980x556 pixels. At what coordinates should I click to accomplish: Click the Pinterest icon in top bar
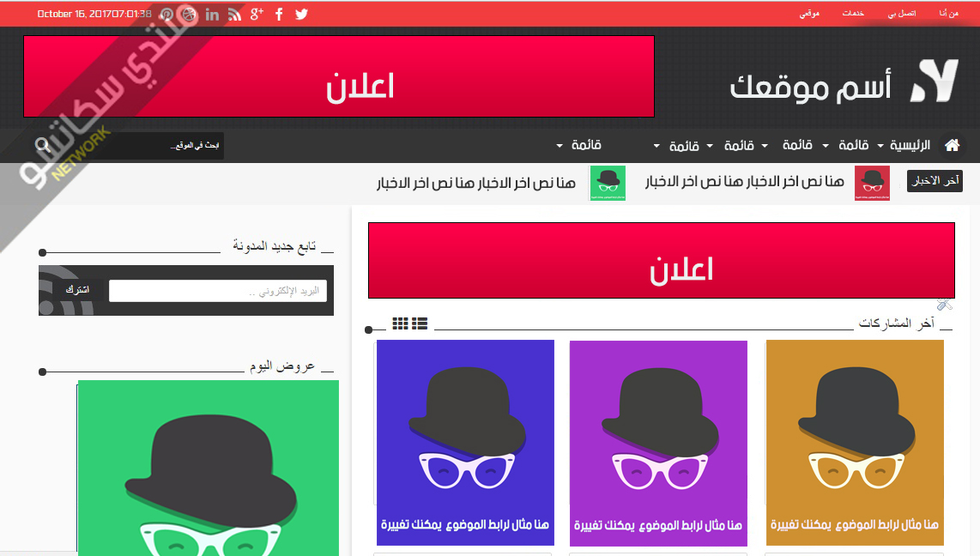[x=167, y=15]
